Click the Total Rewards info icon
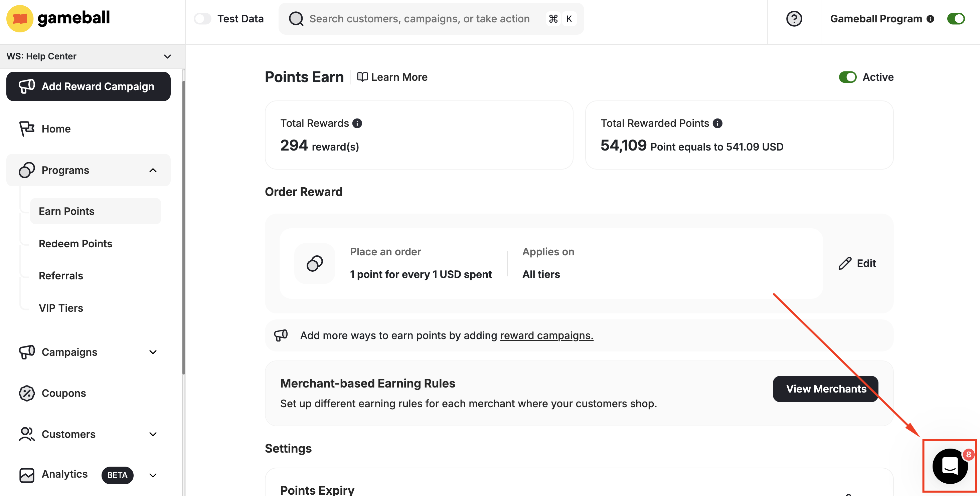 [357, 123]
